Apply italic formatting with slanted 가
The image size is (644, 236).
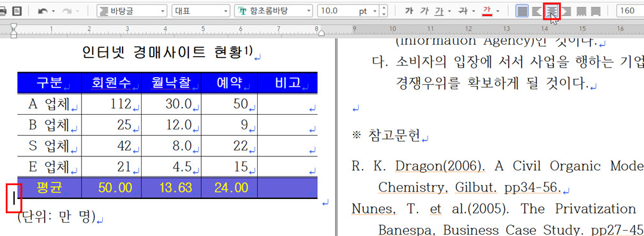point(424,11)
